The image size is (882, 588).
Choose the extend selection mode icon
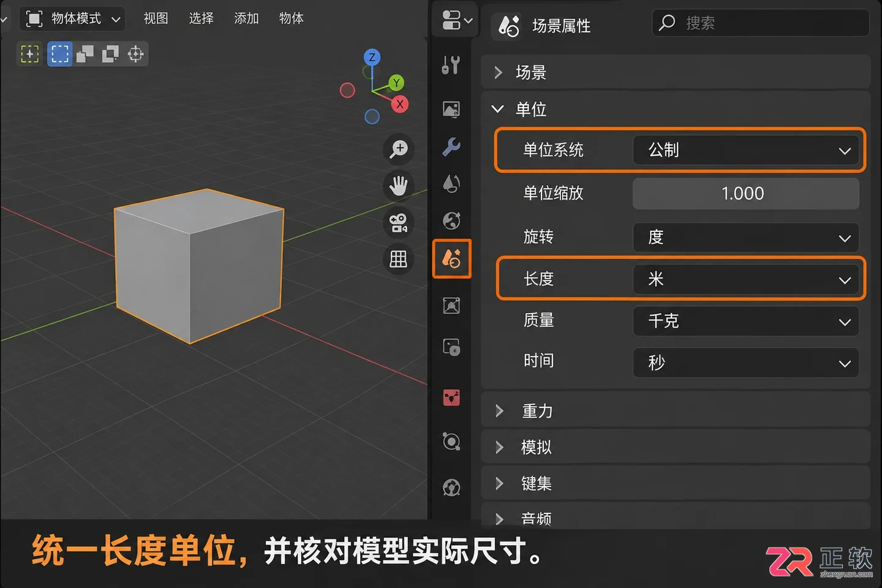pyautogui.click(x=85, y=54)
